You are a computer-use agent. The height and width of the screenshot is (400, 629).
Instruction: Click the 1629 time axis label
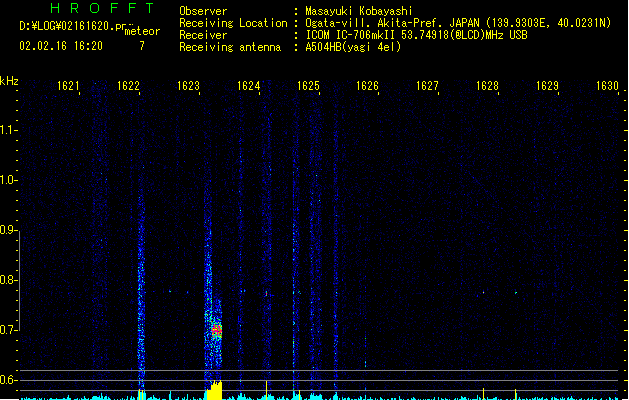click(x=547, y=86)
